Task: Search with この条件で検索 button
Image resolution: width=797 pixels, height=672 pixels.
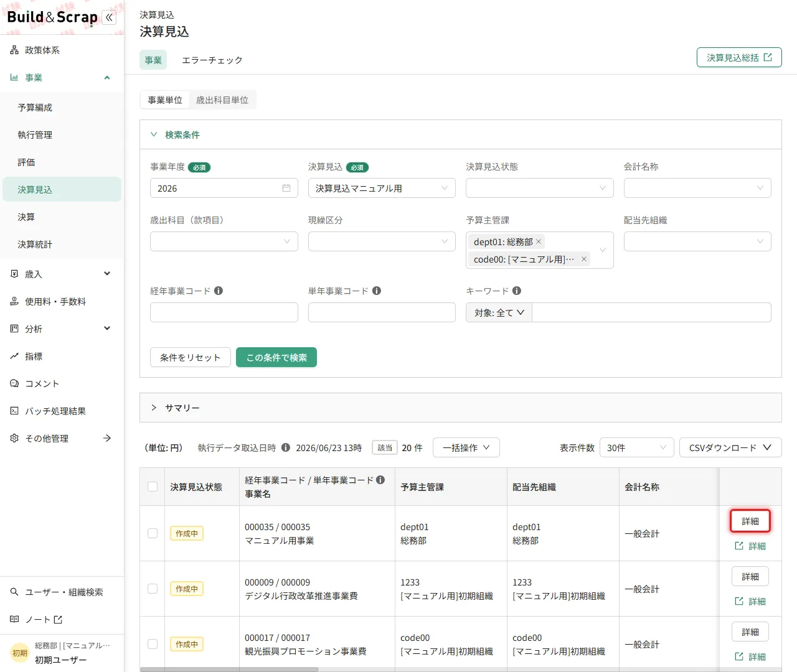Action: [276, 357]
